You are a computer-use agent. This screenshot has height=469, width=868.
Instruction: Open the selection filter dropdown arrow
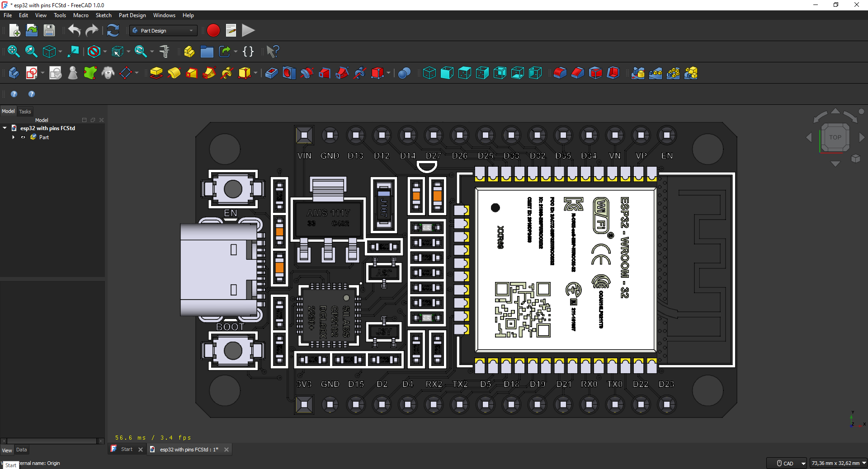(x=128, y=52)
